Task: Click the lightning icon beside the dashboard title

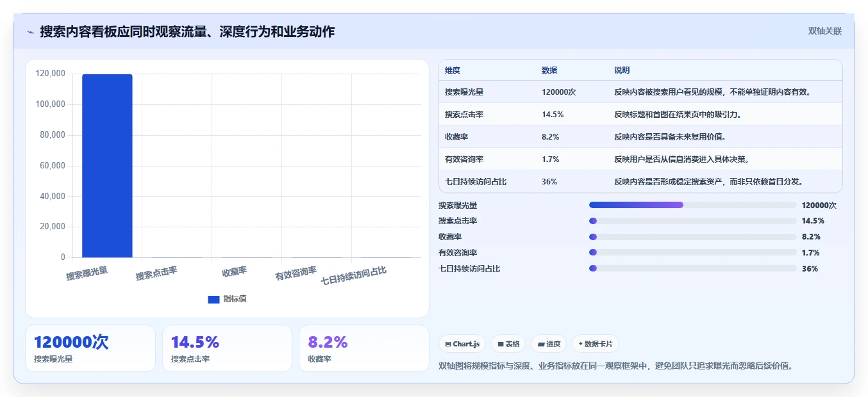Action: point(31,32)
